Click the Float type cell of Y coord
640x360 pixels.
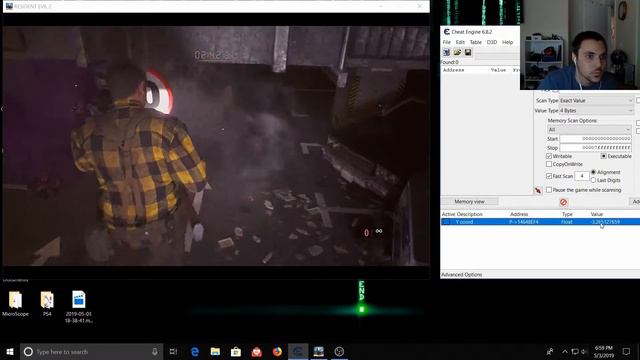pyautogui.click(x=567, y=222)
